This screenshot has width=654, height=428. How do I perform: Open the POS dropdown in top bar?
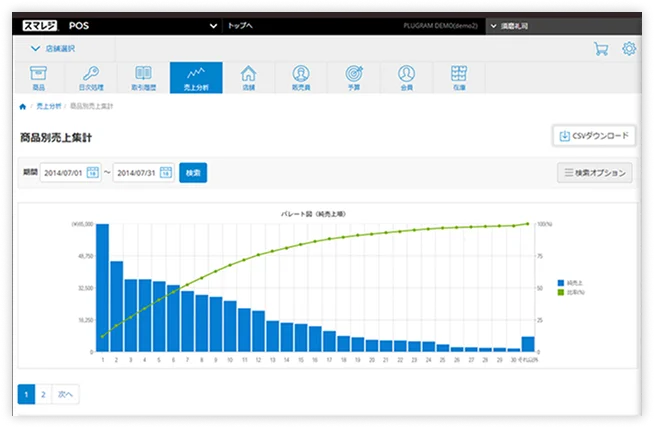[140, 25]
